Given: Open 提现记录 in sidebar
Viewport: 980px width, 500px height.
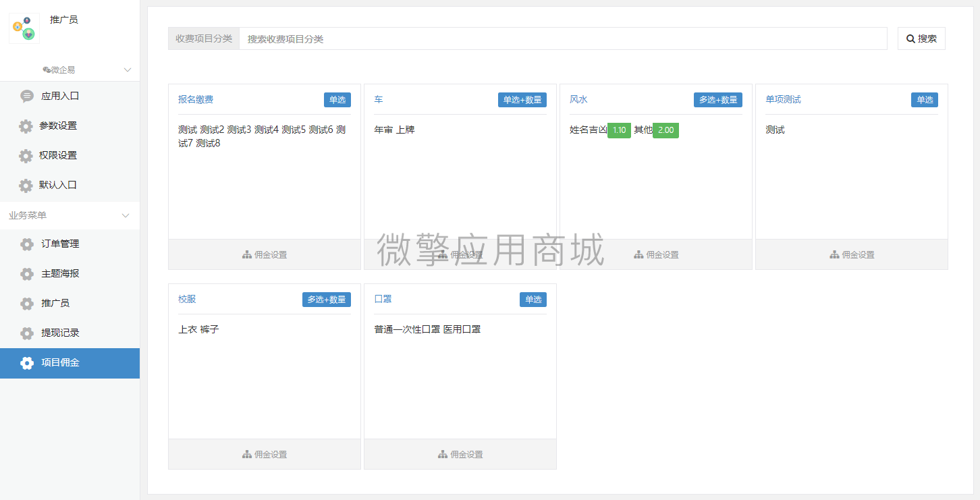Looking at the screenshot, I should 70,333.
